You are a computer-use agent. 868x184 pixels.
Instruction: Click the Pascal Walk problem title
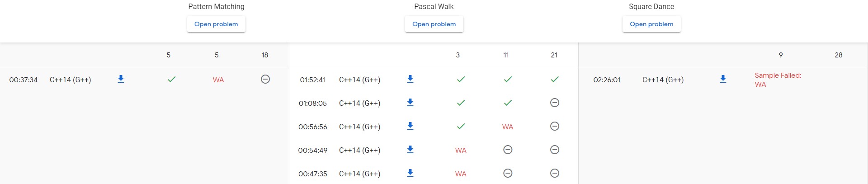click(x=434, y=7)
